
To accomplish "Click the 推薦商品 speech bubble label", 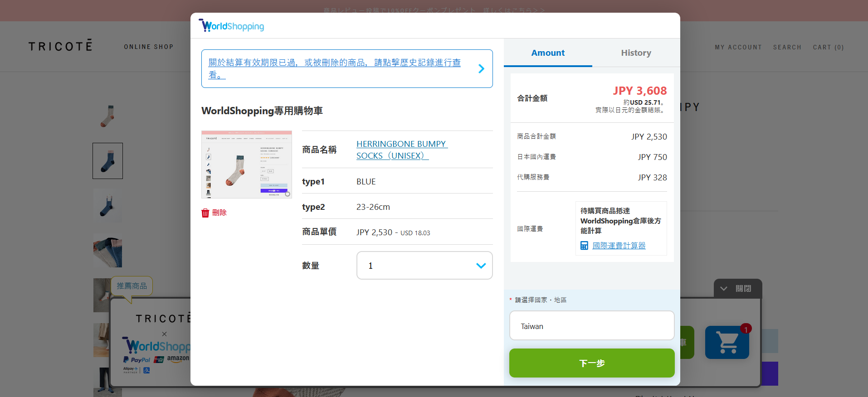I will (132, 286).
